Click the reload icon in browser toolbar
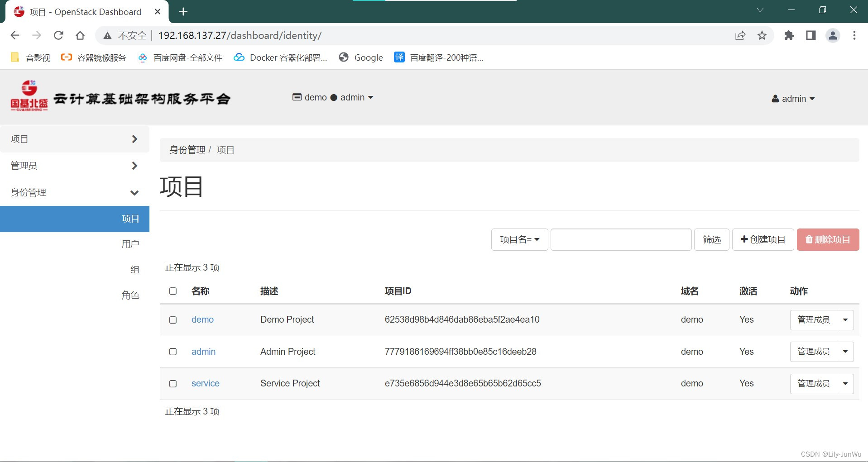 pos(58,35)
